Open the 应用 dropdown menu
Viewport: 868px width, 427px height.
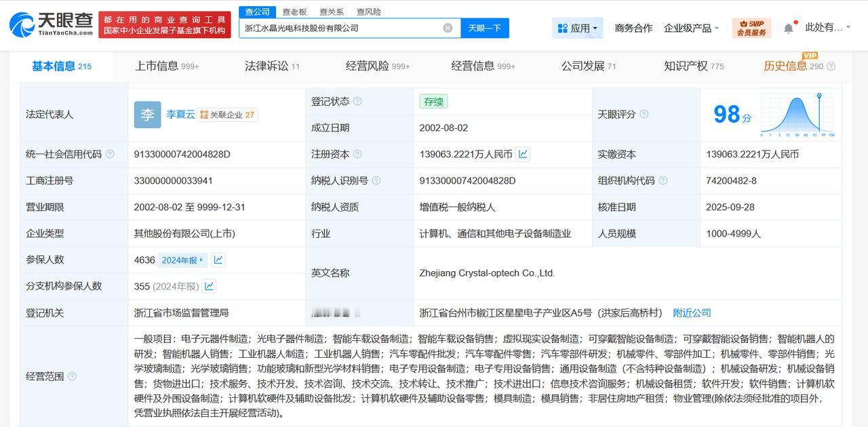(577, 28)
